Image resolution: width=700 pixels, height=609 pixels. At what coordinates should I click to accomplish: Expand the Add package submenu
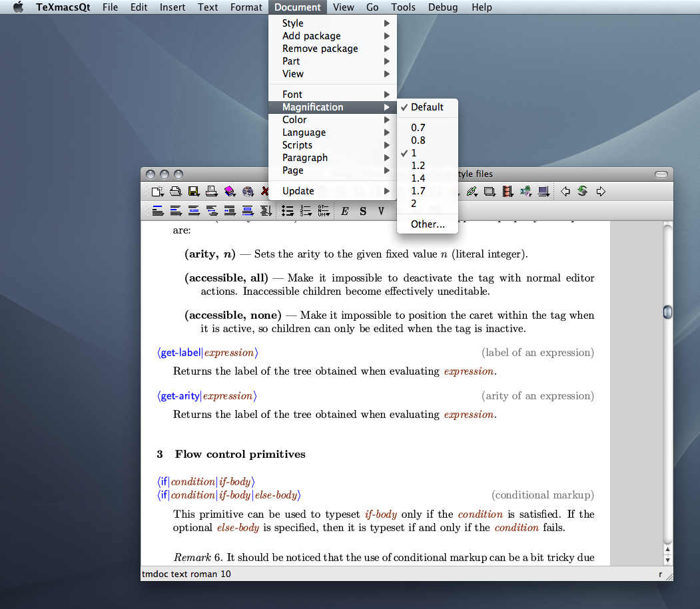332,36
